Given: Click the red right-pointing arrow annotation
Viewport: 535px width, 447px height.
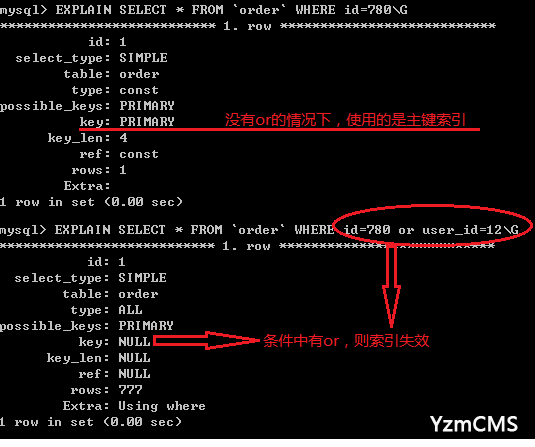Looking at the screenshot, I should tap(206, 341).
